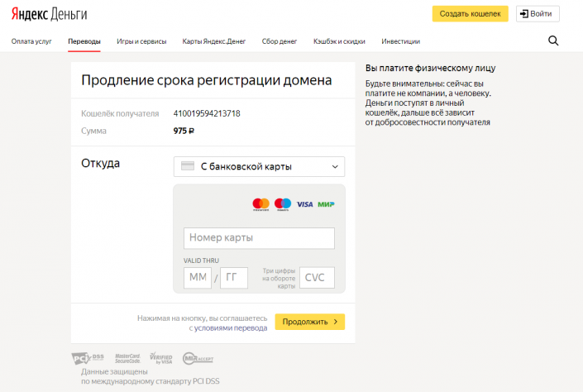
Task: Focus the 'Номер карты' input field
Action: click(259, 238)
